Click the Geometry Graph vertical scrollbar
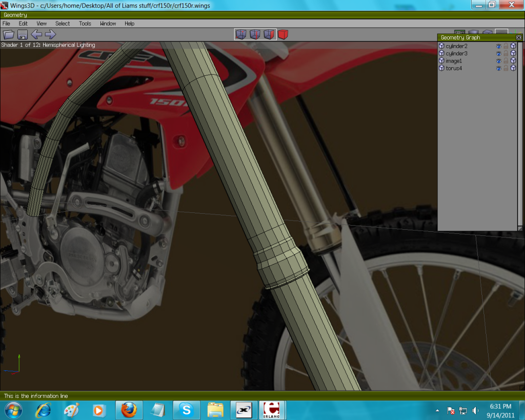This screenshot has height=420, width=525. click(x=520, y=134)
